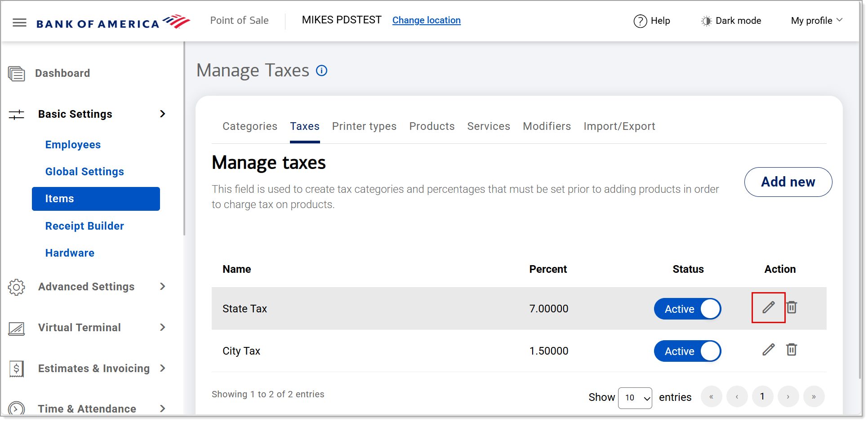The image size is (868, 422).
Task: Click the 7.00000 percent value
Action: (x=549, y=309)
